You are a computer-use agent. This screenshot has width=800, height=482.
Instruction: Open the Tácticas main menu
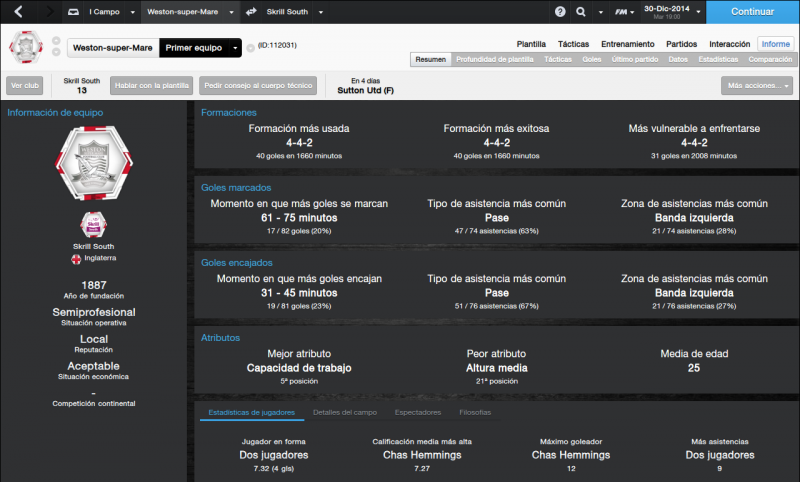point(573,44)
